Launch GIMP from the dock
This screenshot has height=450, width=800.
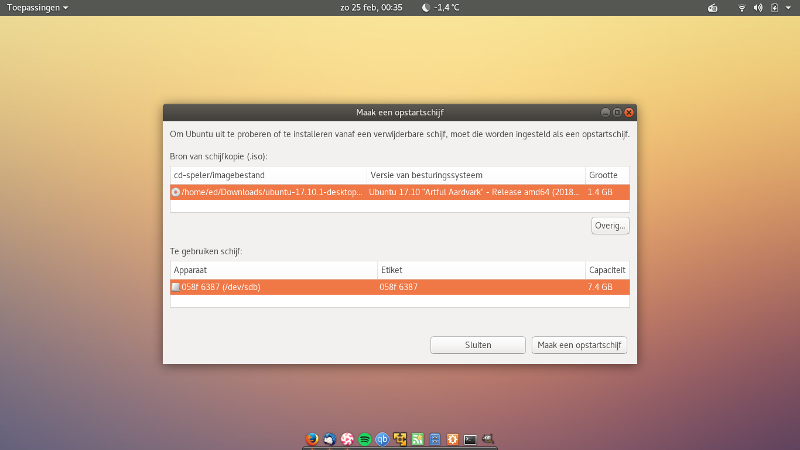488,439
